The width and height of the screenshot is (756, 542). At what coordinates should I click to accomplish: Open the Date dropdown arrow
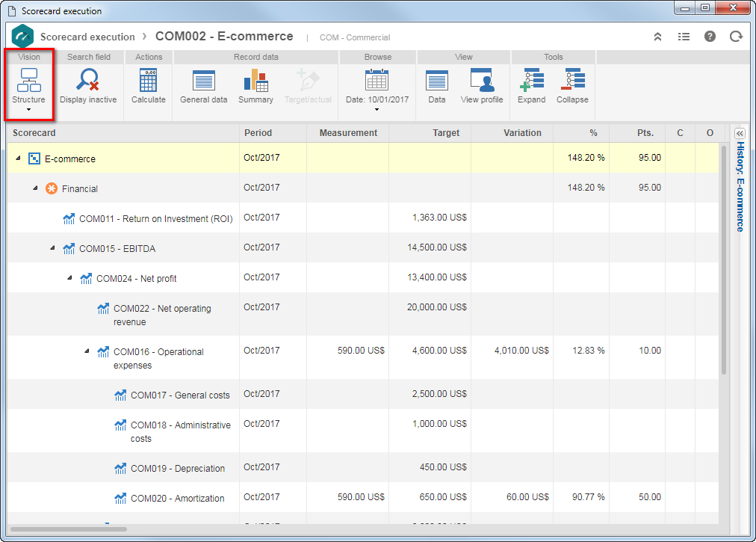click(x=377, y=110)
